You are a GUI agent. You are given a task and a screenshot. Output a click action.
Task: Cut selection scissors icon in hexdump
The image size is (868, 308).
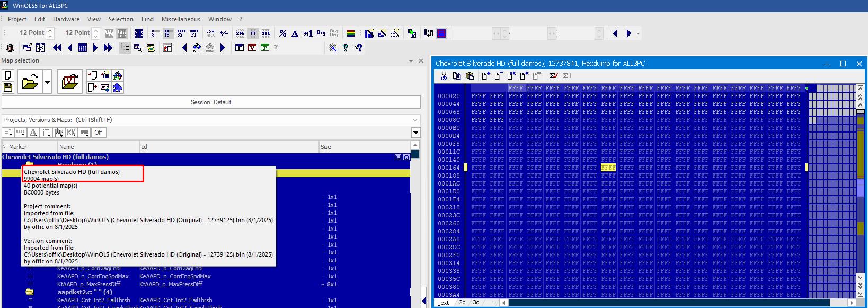click(444, 76)
